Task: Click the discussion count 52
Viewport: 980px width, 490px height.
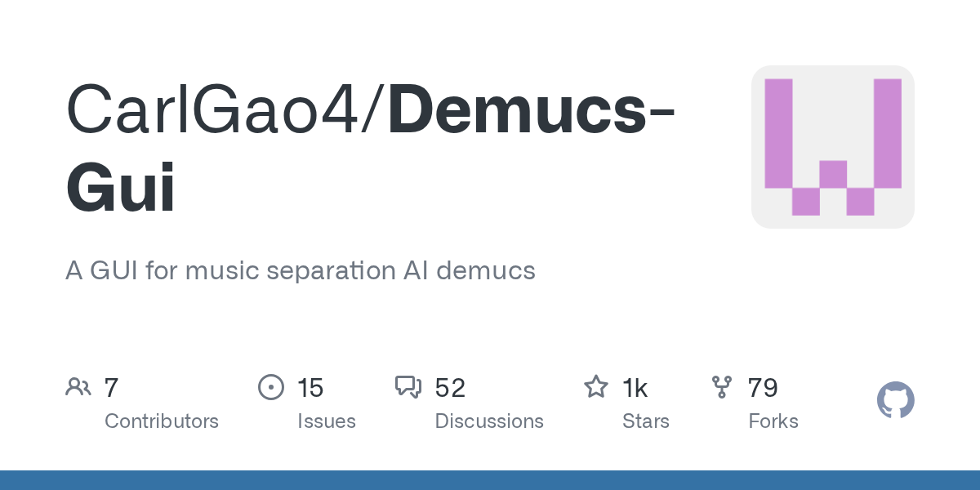Action: pos(450,388)
